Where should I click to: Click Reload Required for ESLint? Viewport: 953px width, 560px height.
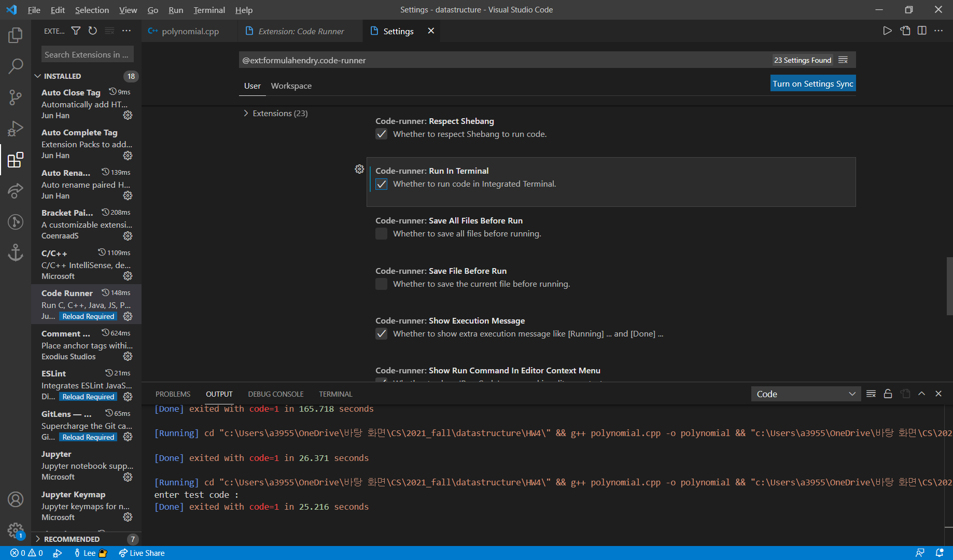[88, 397]
